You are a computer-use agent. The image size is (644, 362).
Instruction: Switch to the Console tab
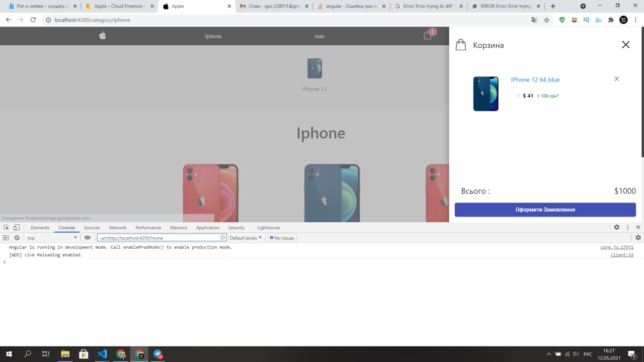tap(67, 228)
